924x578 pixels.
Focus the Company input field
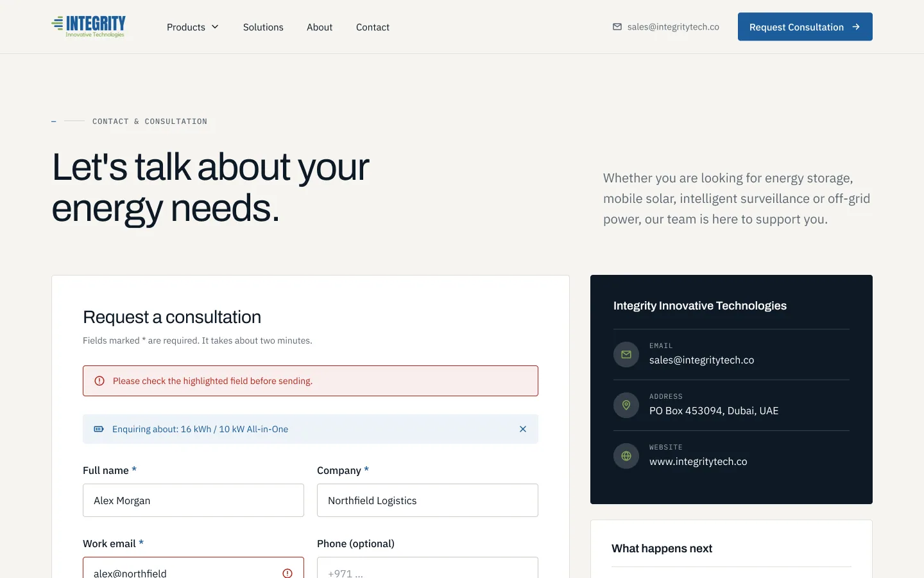427,500
